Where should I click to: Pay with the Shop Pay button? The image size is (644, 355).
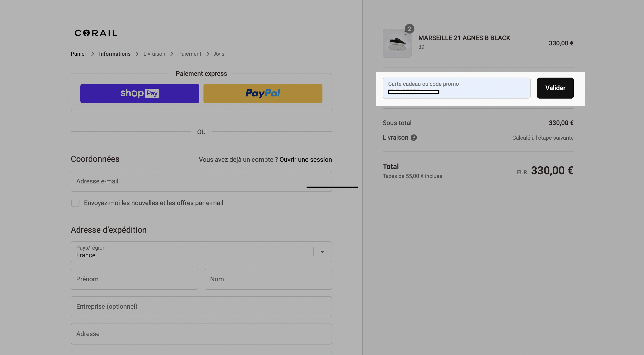point(140,94)
